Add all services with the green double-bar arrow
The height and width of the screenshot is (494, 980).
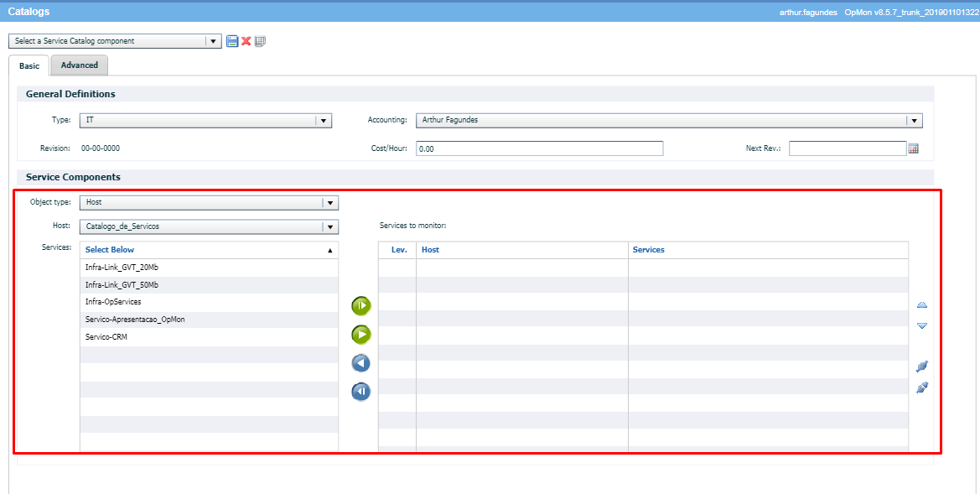(361, 306)
